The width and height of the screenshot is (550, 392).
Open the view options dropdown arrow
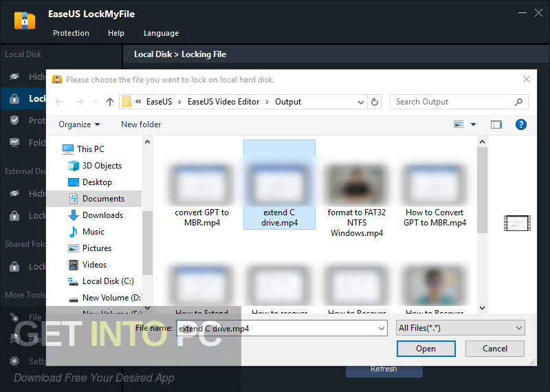tap(473, 124)
